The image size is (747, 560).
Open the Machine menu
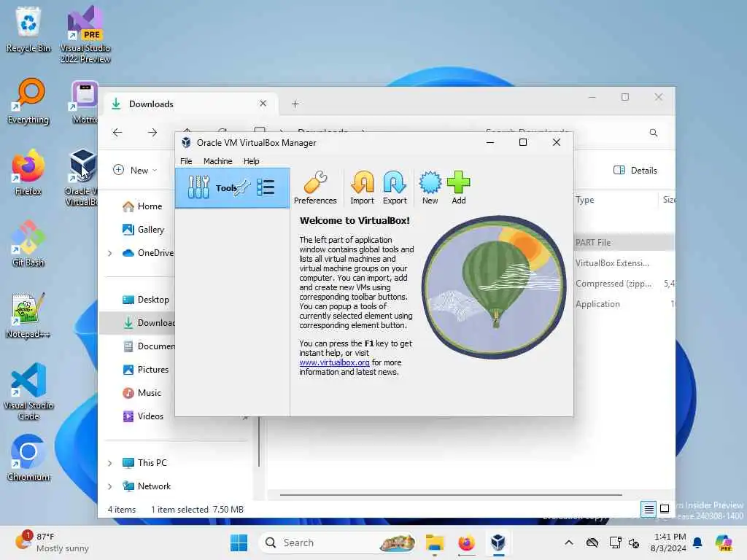217,161
